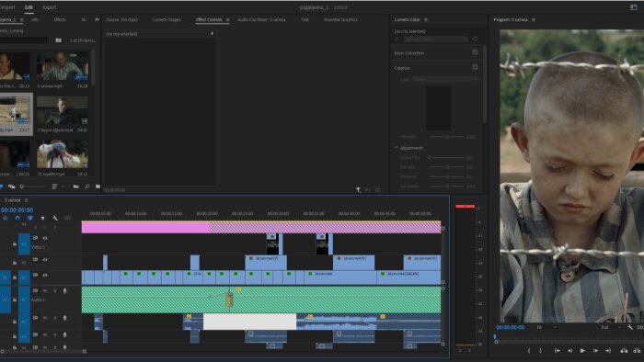The height and width of the screenshot is (362, 644).
Task: Click the Lumetri Color reset icon
Action: point(476,39)
